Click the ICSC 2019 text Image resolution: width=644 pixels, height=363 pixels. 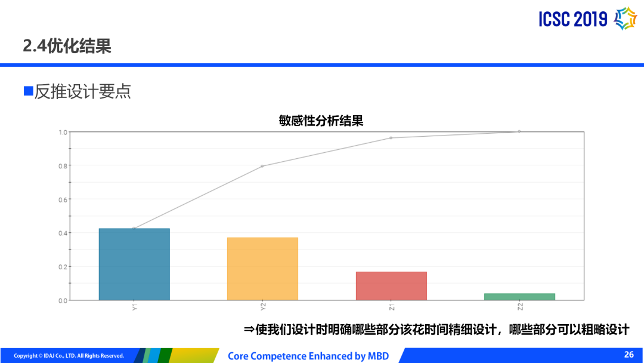pos(572,20)
